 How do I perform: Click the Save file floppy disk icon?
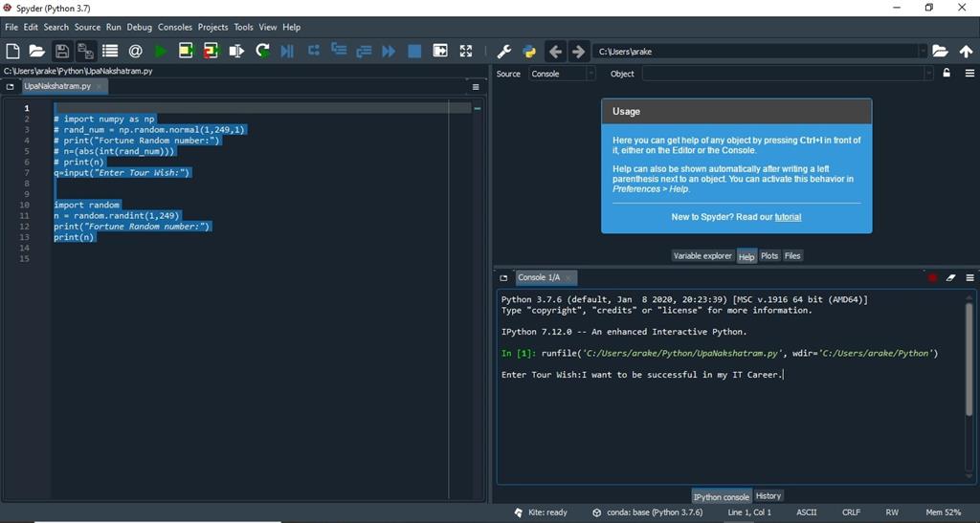(62, 51)
